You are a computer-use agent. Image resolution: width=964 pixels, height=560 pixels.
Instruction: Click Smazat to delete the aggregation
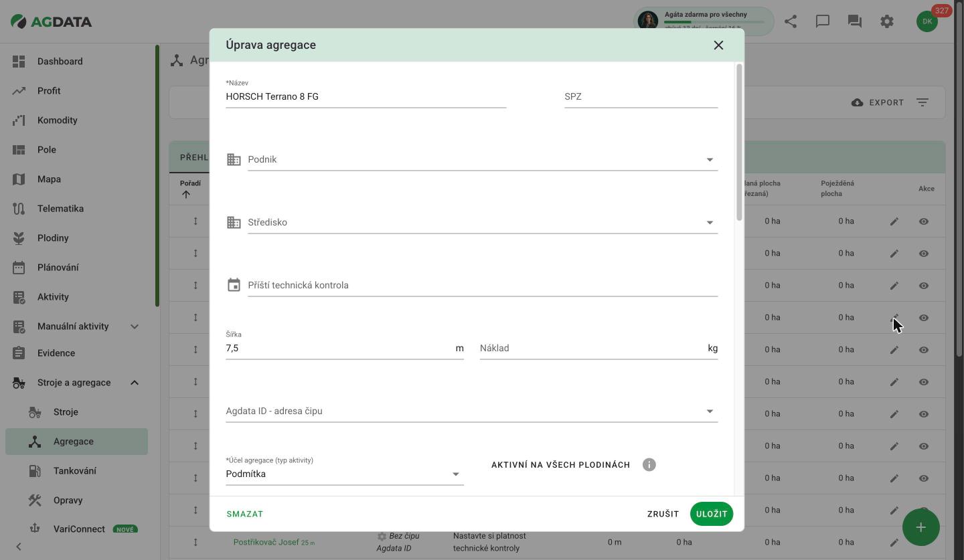point(245,514)
